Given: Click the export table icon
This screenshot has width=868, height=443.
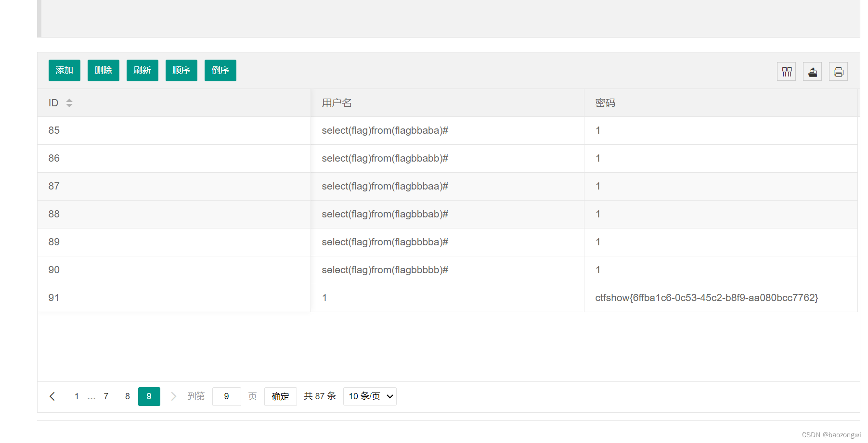Looking at the screenshot, I should click(x=813, y=72).
